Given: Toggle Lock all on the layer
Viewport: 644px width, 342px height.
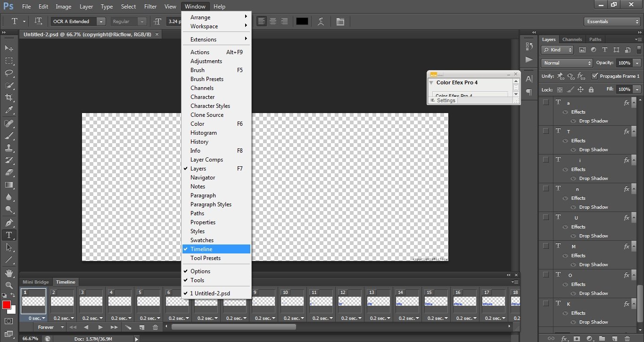Looking at the screenshot, I should click(591, 90).
